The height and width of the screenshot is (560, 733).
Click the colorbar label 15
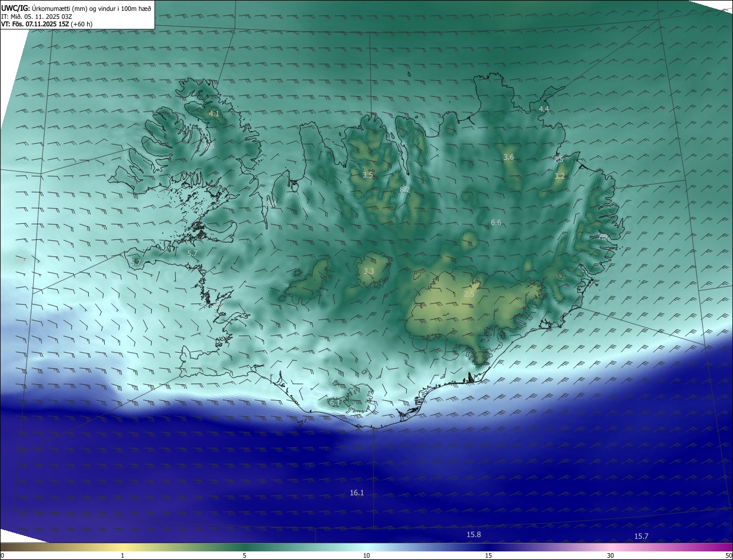(x=488, y=555)
